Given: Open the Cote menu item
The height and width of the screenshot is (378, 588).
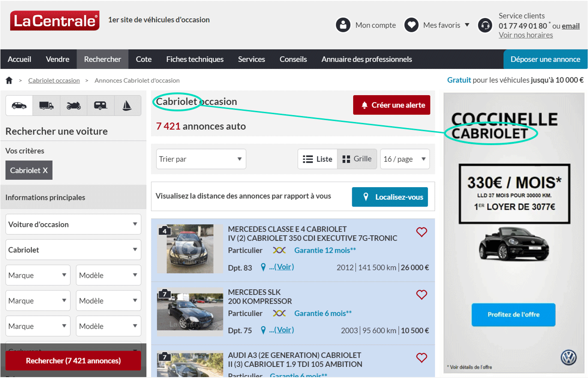Looking at the screenshot, I should pyautogui.click(x=144, y=59).
